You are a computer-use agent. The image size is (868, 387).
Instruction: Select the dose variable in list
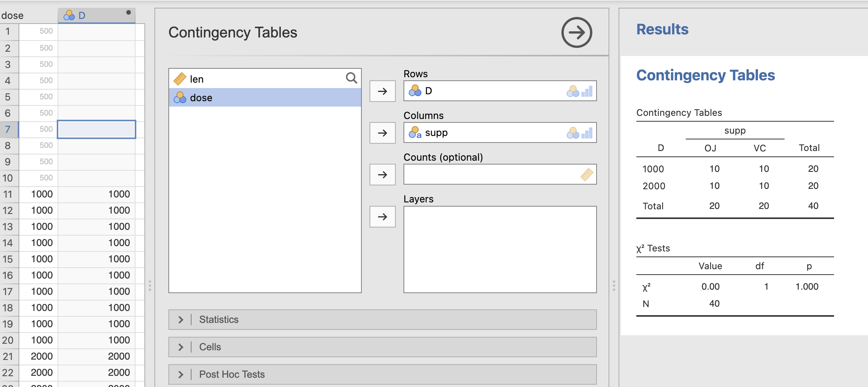click(201, 98)
